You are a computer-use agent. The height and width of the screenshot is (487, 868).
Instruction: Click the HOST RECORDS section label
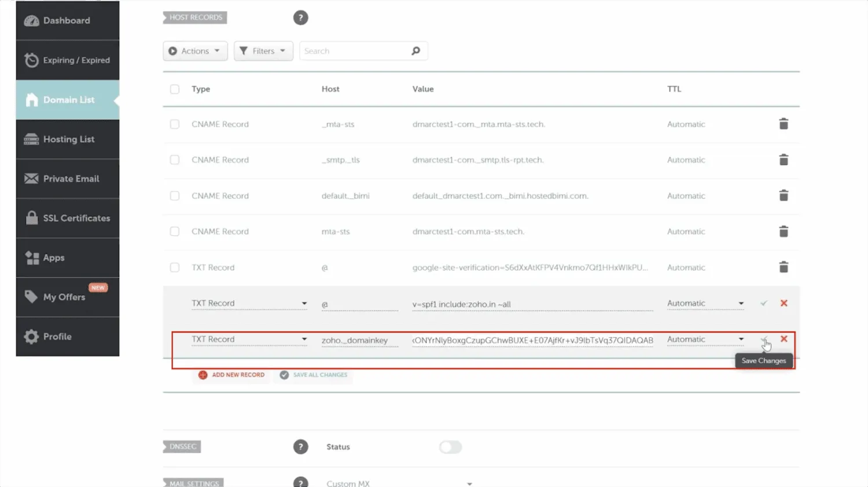[195, 17]
